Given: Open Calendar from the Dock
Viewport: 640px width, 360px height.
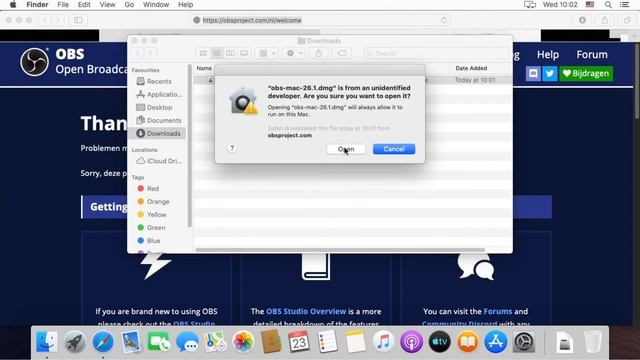Looking at the screenshot, I should click(299, 342).
